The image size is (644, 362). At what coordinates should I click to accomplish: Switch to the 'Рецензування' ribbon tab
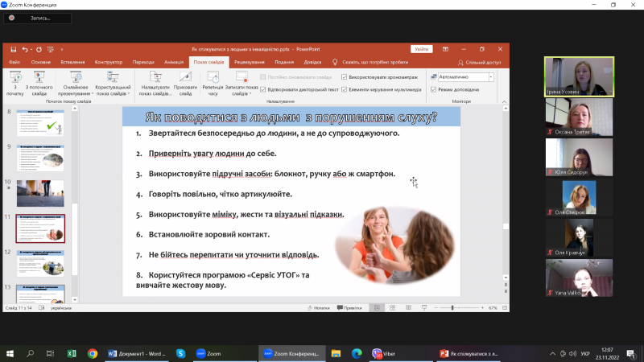tap(250, 62)
